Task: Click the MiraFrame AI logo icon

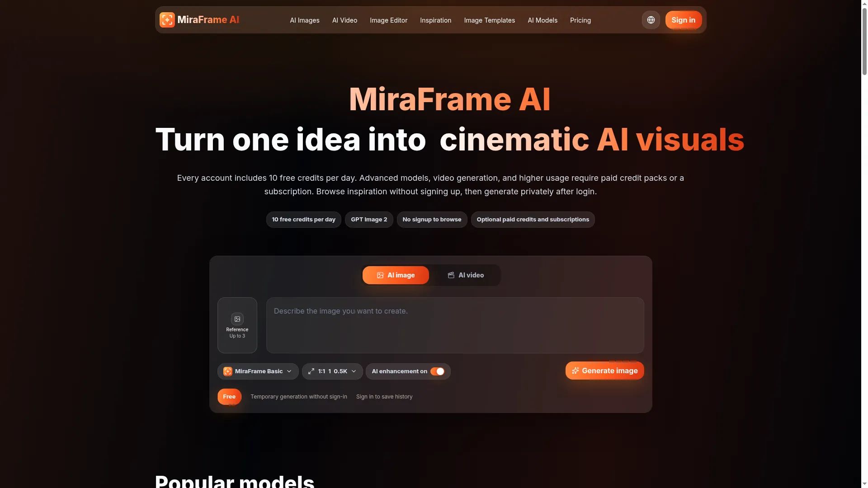Action: point(167,20)
